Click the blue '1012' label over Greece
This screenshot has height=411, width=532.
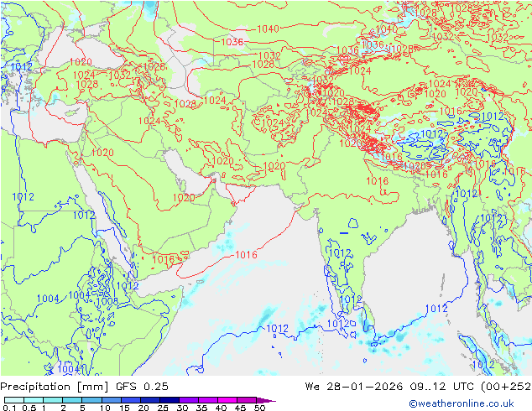click(21, 66)
